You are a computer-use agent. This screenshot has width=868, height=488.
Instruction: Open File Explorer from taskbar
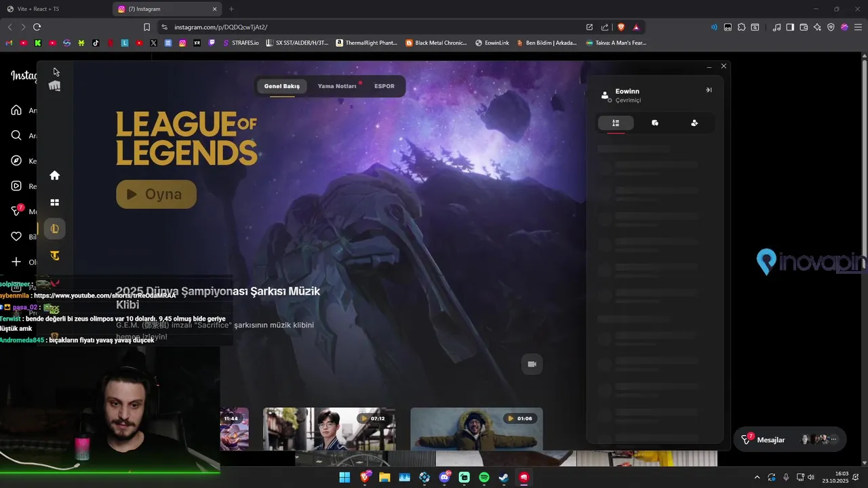384,477
